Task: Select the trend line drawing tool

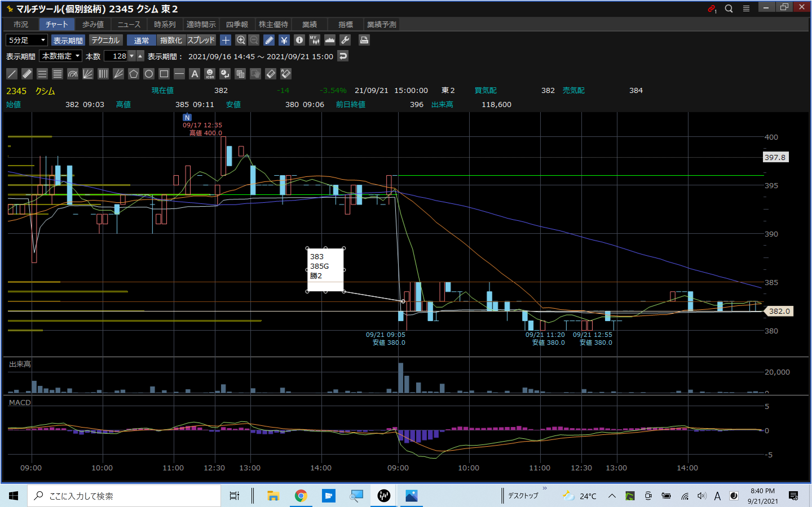Action: coord(12,74)
